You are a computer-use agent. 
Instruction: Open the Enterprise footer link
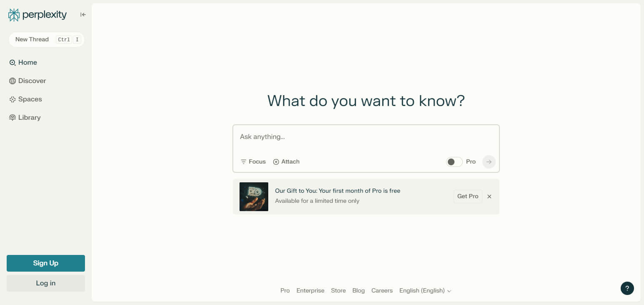click(x=310, y=291)
